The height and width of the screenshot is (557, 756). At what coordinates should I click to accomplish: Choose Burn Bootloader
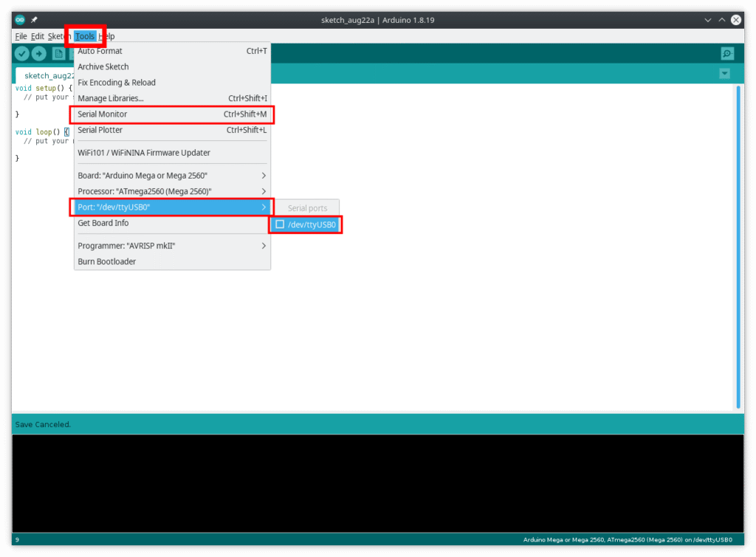pos(172,262)
